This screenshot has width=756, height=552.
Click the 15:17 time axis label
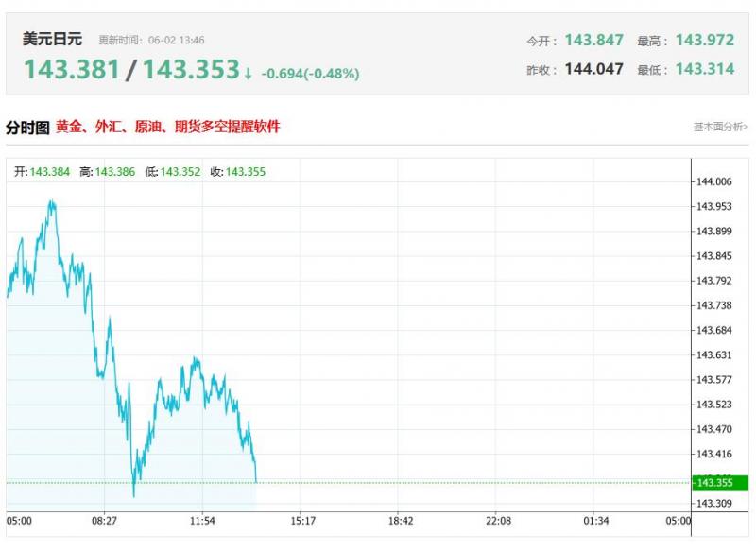(x=303, y=521)
